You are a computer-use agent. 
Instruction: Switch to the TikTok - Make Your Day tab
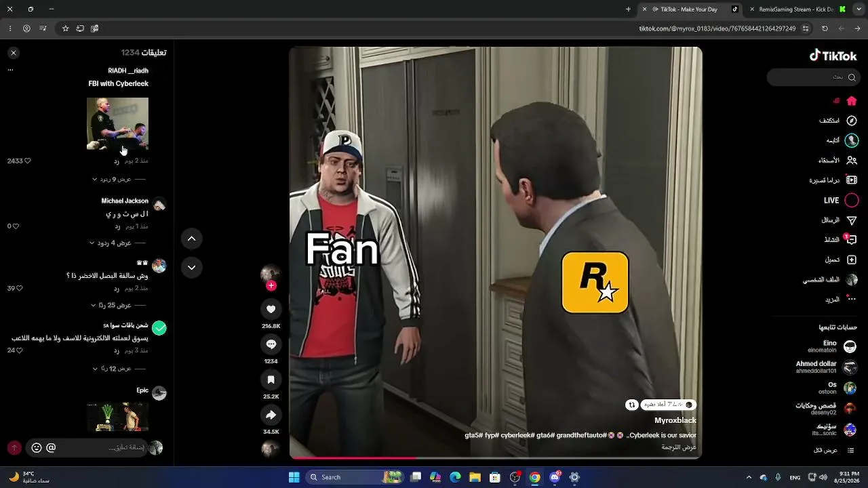tap(690, 9)
